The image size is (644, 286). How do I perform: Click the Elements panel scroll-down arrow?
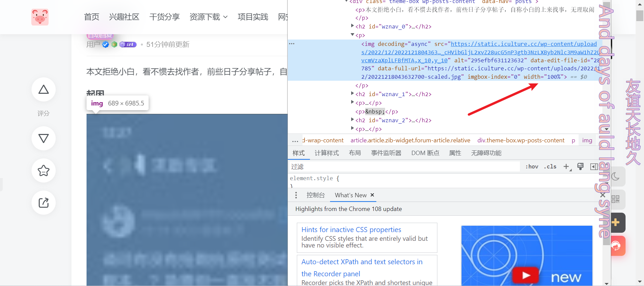606,129
